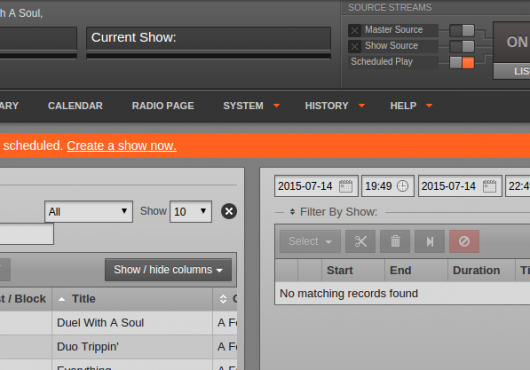This screenshot has height=370, width=530.
Task: Open the Radio Page tab
Action: click(163, 106)
